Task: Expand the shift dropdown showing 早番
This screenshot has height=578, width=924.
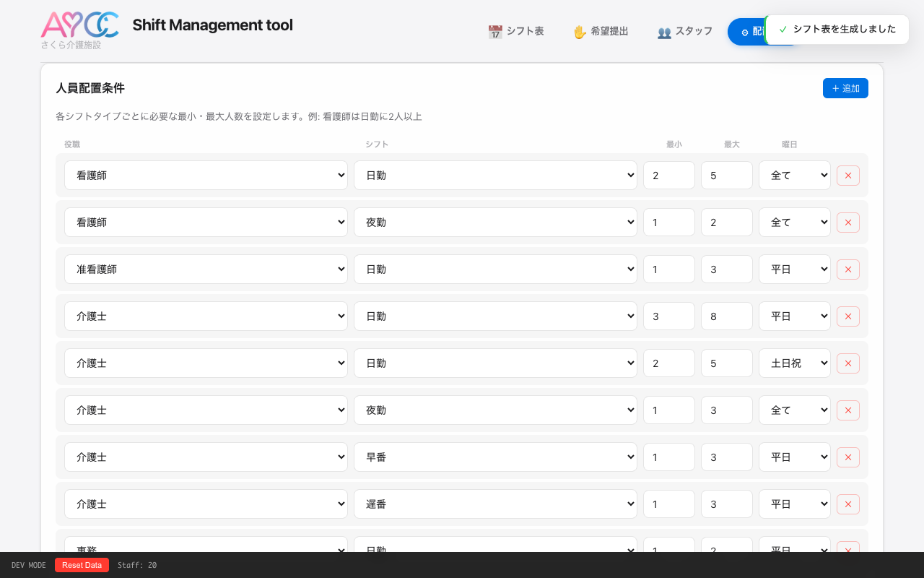Action: [x=494, y=457]
